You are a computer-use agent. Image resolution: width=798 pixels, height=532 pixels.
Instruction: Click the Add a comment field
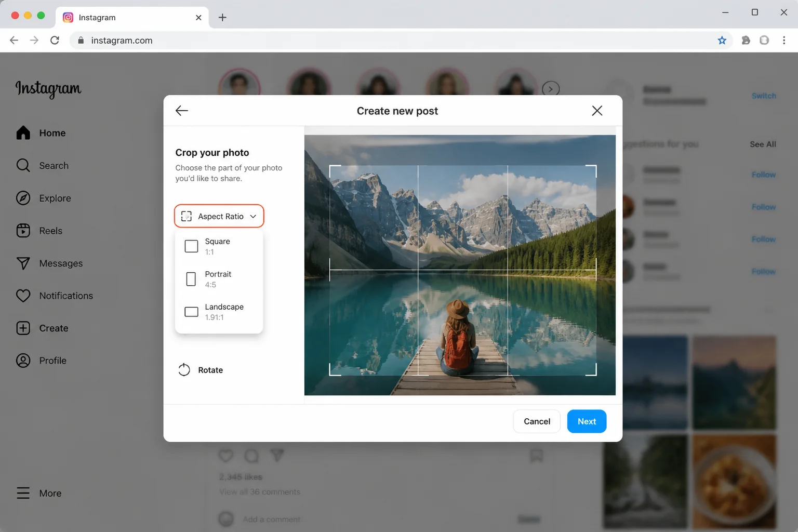click(x=272, y=519)
